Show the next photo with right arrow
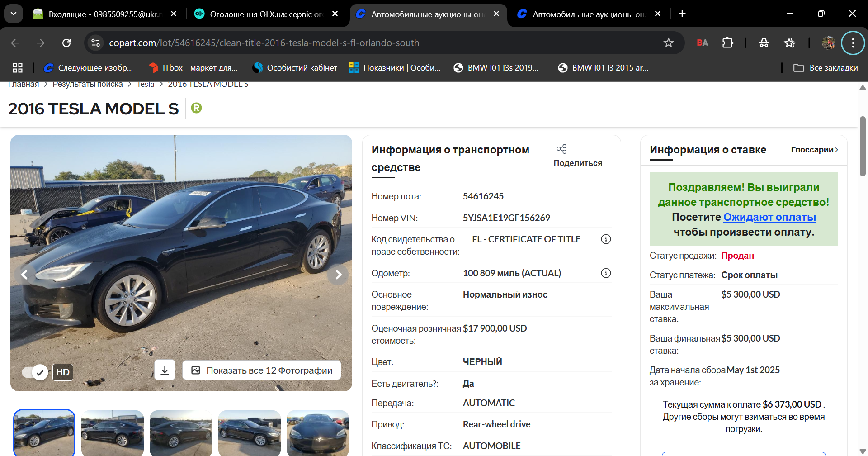The image size is (868, 456). pos(338,275)
